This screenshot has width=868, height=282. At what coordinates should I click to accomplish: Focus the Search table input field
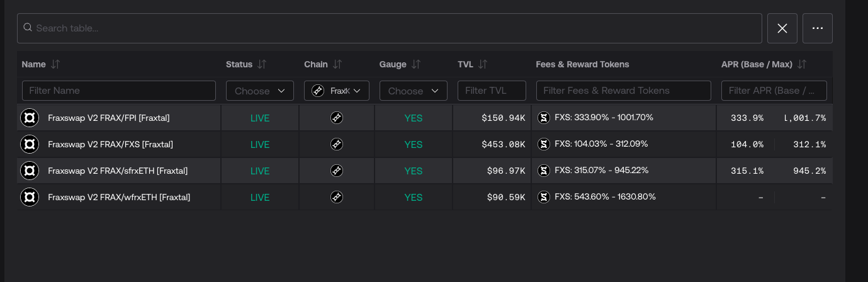click(x=390, y=28)
